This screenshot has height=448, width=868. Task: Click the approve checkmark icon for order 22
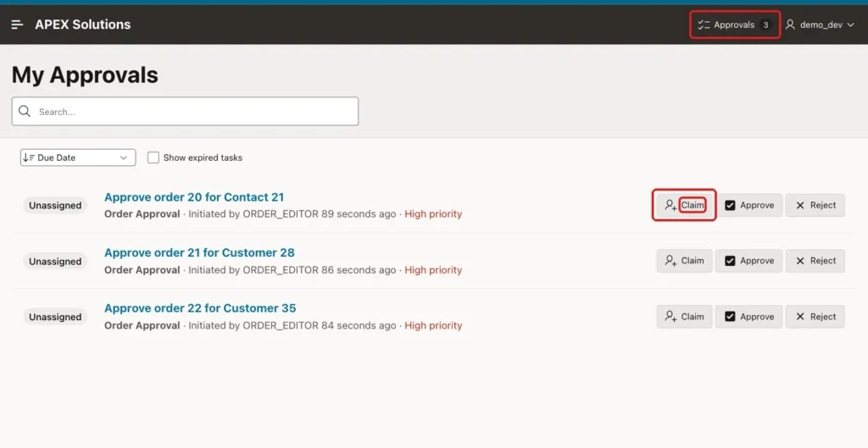(730, 317)
